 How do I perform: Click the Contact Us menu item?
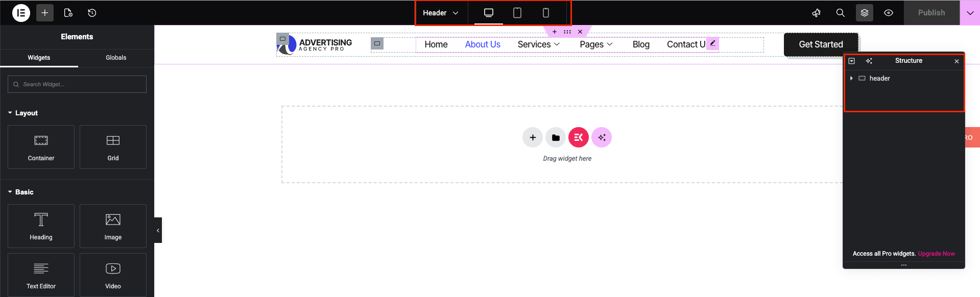pyautogui.click(x=686, y=44)
